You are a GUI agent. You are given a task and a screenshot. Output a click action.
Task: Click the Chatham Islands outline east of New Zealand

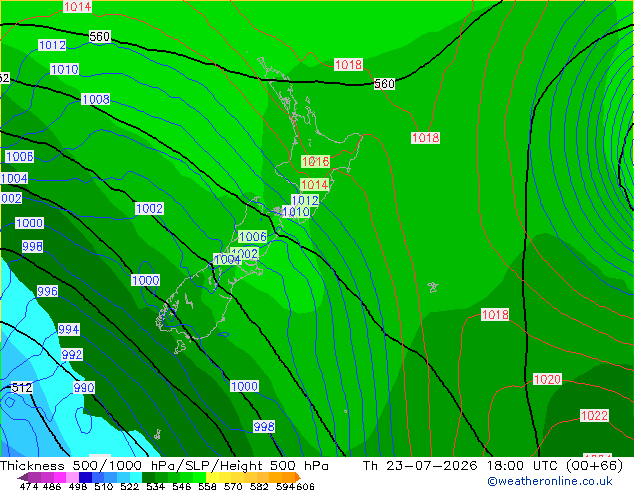(433, 287)
